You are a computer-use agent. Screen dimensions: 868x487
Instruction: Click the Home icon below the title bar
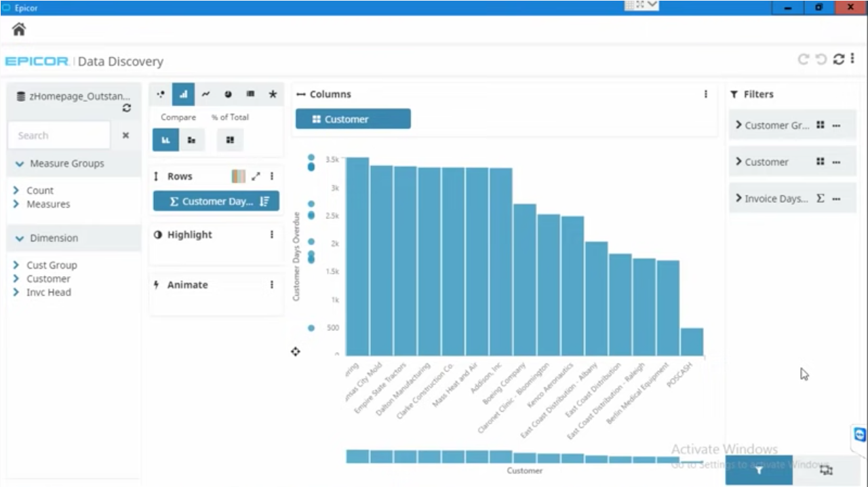pos(18,29)
